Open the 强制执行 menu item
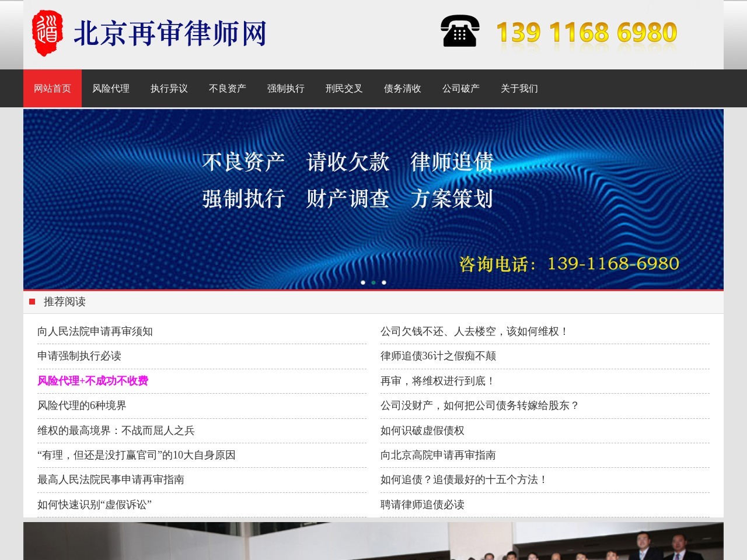 coord(286,89)
